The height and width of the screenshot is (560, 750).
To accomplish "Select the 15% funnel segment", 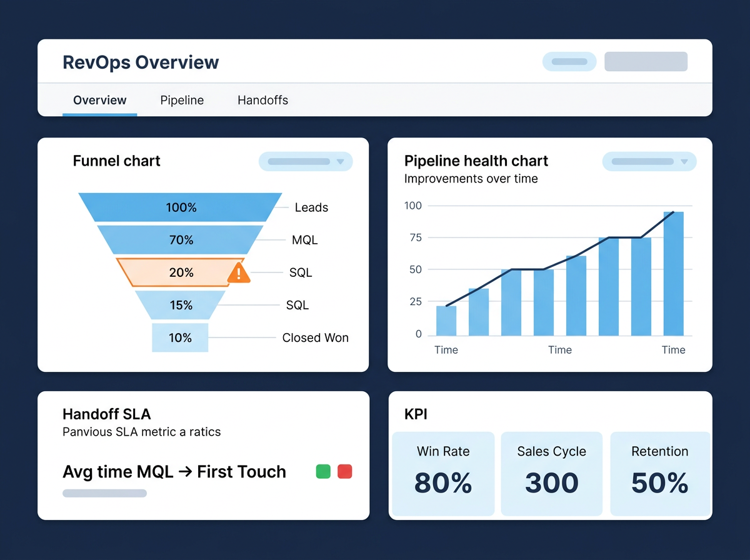I will point(181,305).
